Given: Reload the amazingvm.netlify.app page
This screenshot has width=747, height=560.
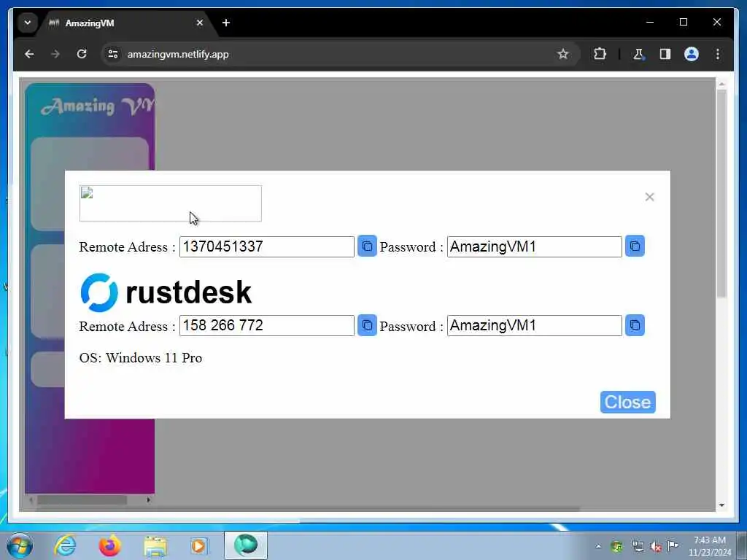Looking at the screenshot, I should (x=82, y=54).
